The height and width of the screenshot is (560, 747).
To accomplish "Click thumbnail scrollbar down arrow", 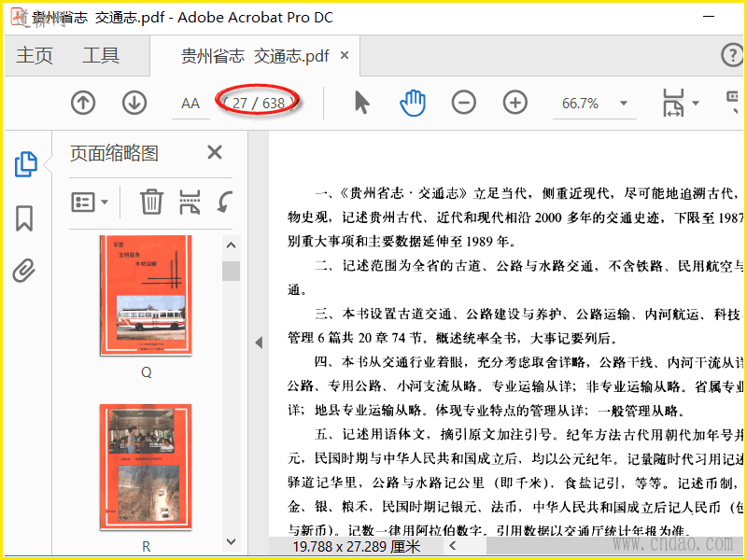I will 231,542.
